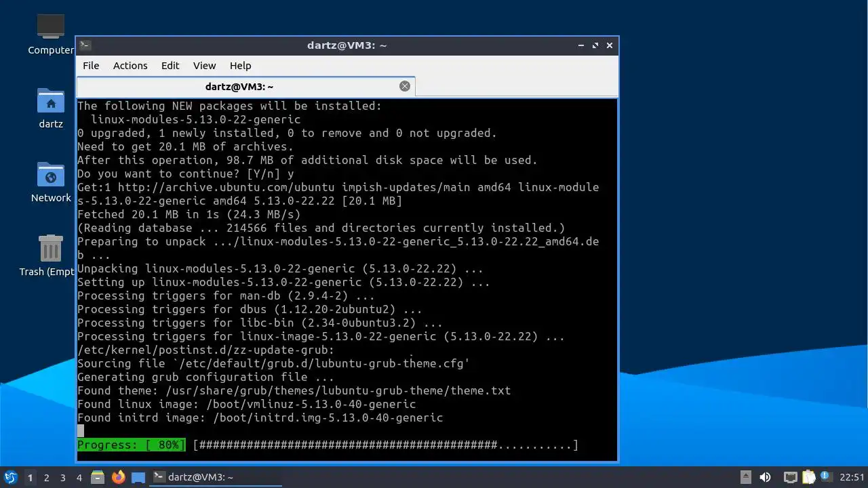Select the dartz@VM3: ~ terminal tab
Viewport: 868px width, 488px height.
pos(239,87)
